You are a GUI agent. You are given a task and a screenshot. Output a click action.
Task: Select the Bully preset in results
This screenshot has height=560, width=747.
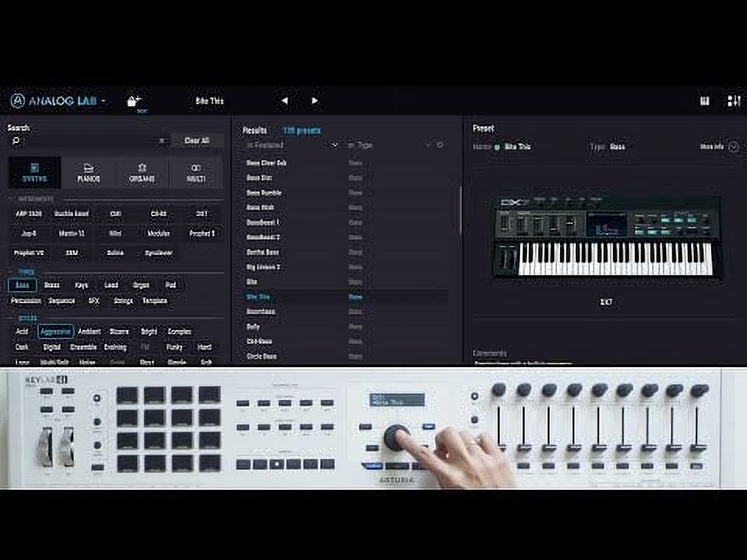click(253, 327)
